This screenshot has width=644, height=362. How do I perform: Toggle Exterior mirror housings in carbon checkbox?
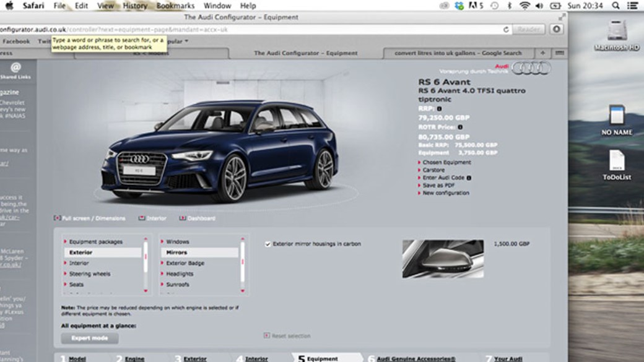click(268, 244)
